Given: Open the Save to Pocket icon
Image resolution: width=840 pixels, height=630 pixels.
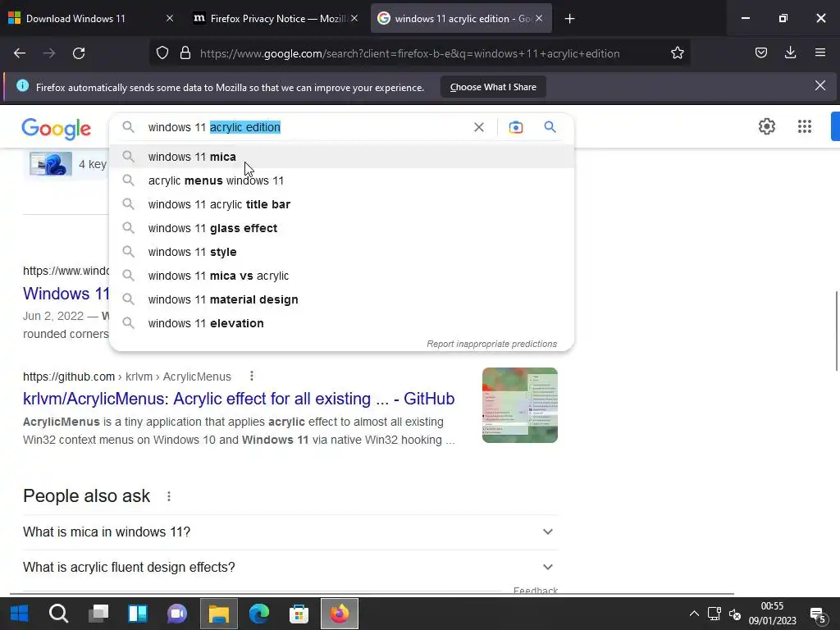Looking at the screenshot, I should coord(760,53).
